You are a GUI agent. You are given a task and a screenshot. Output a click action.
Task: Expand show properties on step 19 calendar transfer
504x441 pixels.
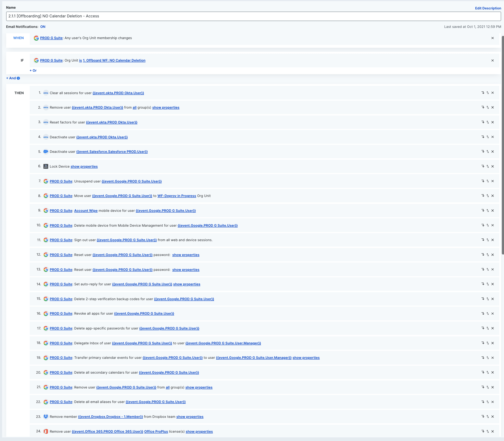(x=306, y=358)
